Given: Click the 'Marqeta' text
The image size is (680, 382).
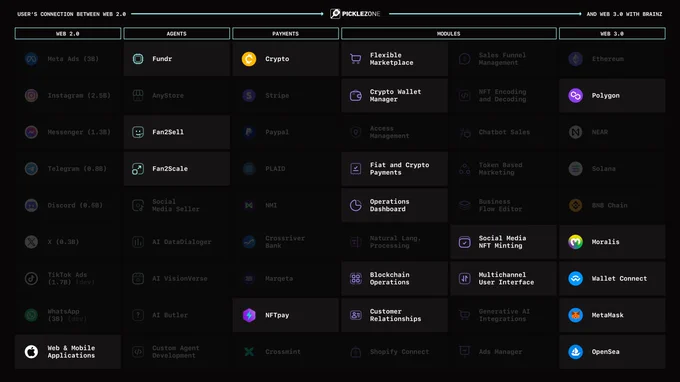Looking at the screenshot, I should pyautogui.click(x=279, y=278).
